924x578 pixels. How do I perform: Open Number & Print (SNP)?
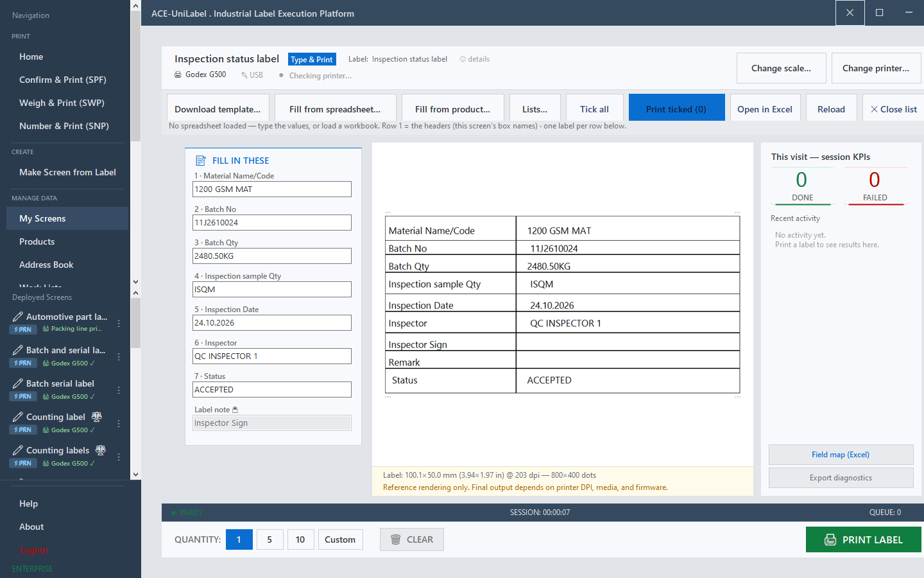pos(64,126)
